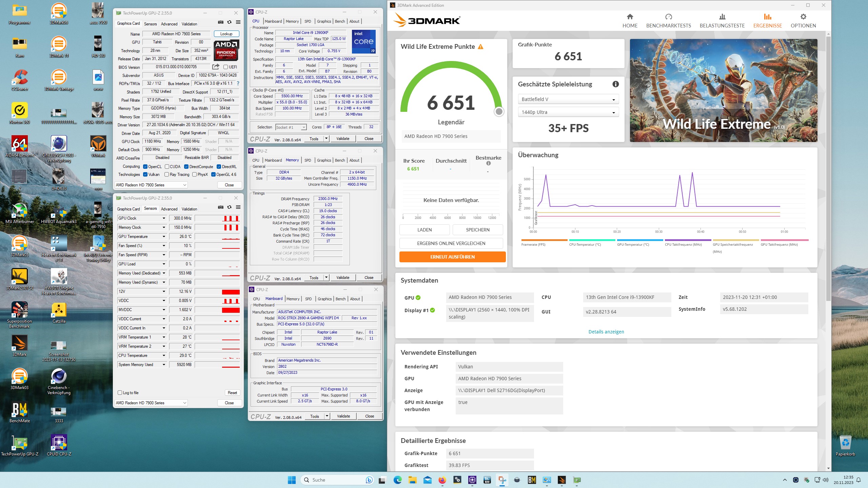Expand the GPU Clock sensor dropdown
The height and width of the screenshot is (488, 868).
pyautogui.click(x=164, y=218)
